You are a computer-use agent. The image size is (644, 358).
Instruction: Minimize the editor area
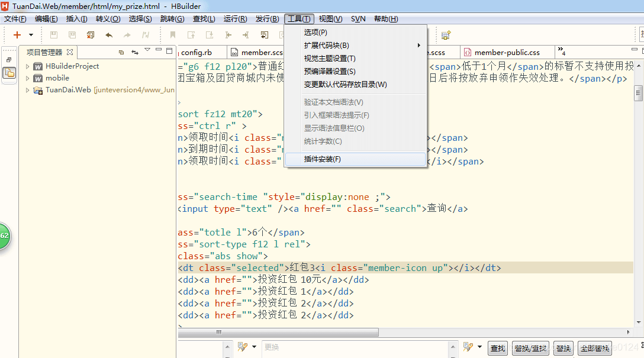point(634,50)
